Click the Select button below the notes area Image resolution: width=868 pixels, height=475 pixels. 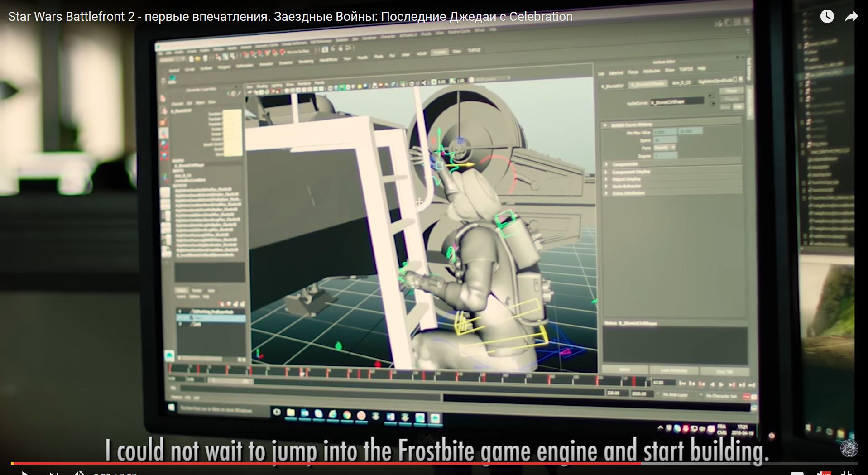[x=624, y=369]
